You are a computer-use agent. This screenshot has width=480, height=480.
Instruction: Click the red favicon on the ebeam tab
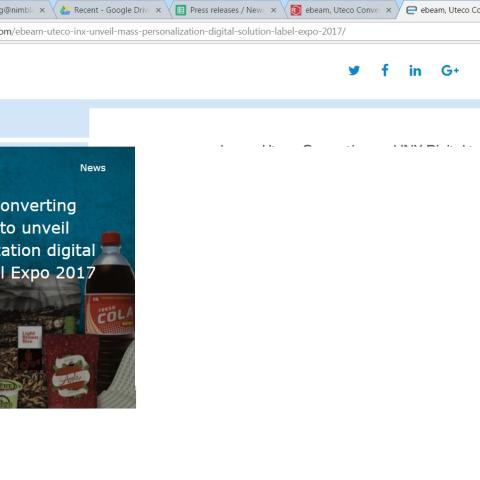(296, 10)
